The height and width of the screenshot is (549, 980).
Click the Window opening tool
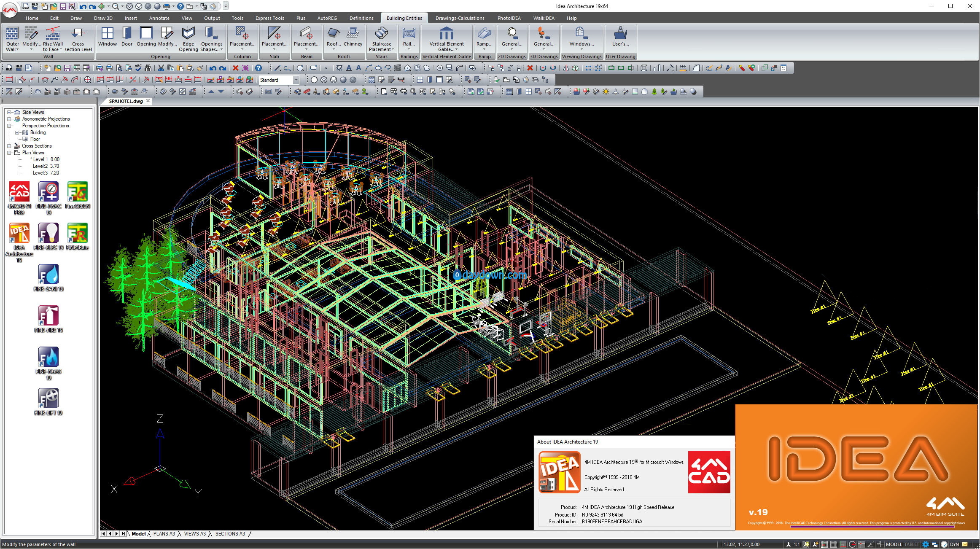108,37
